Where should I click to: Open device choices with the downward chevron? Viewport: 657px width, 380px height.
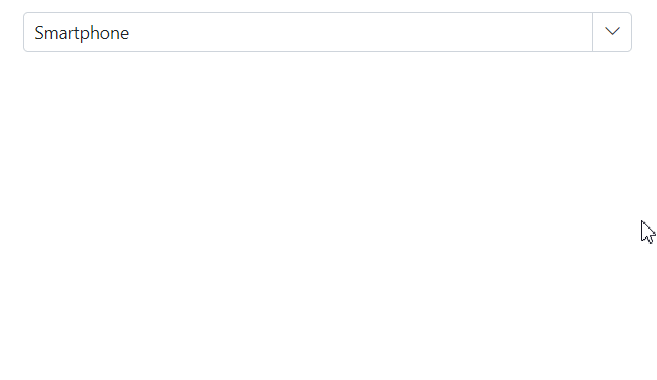coord(612,31)
